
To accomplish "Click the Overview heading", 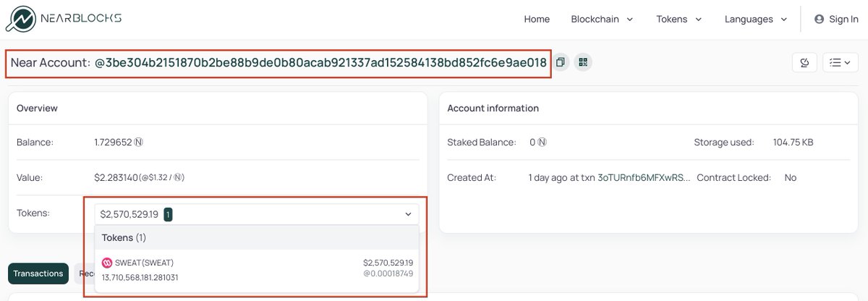I will point(37,108).
